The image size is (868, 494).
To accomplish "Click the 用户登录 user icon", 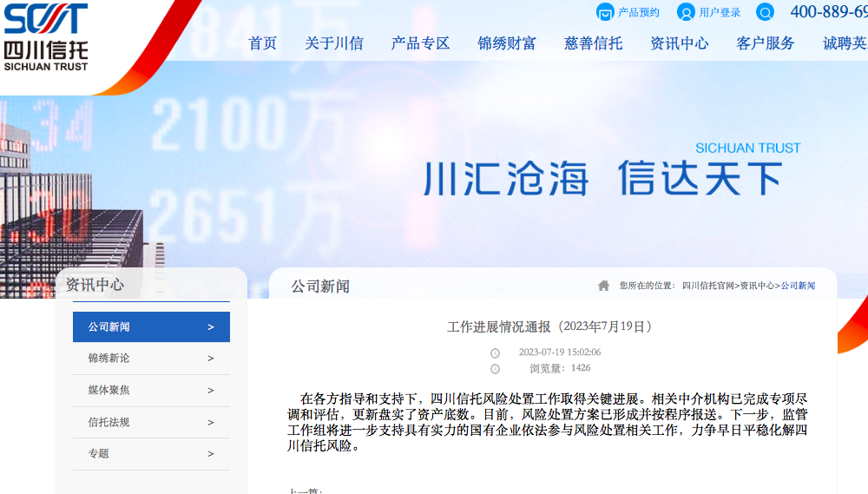I will (686, 12).
